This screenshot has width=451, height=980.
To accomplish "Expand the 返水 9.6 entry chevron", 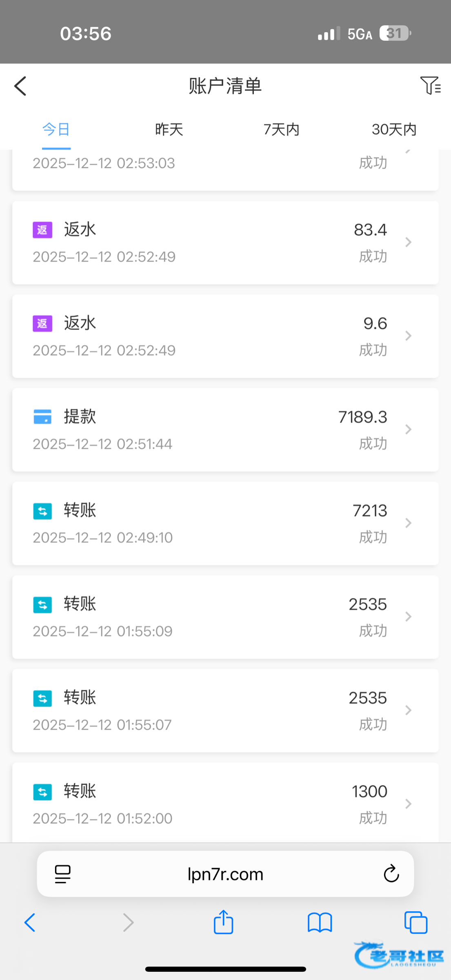I will click(408, 336).
